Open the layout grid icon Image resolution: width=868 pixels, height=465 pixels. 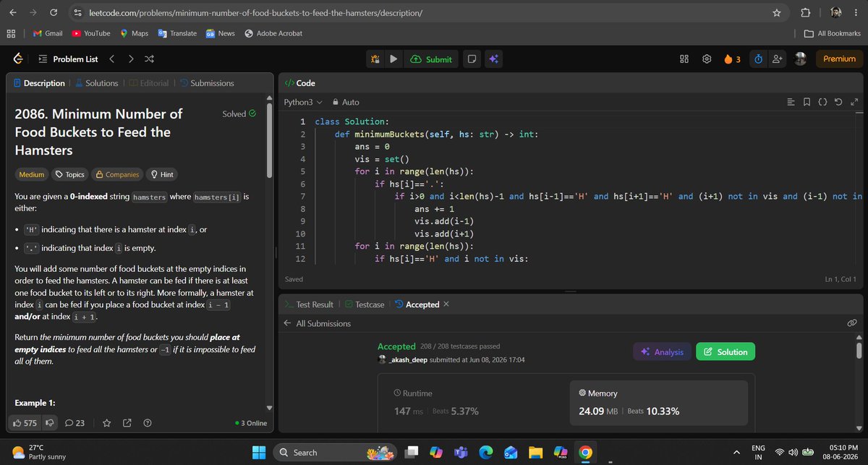[x=684, y=59]
